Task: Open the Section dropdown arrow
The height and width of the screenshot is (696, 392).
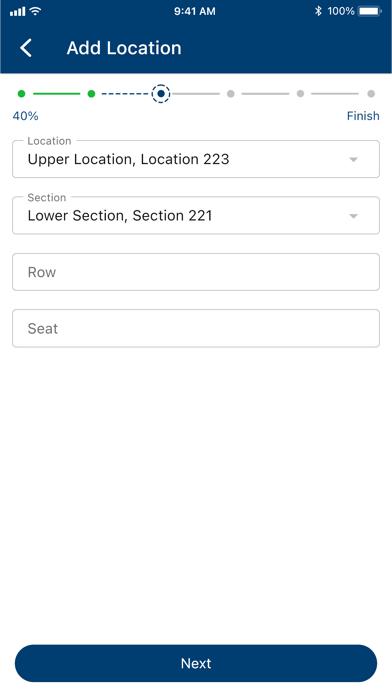Action: click(x=353, y=216)
